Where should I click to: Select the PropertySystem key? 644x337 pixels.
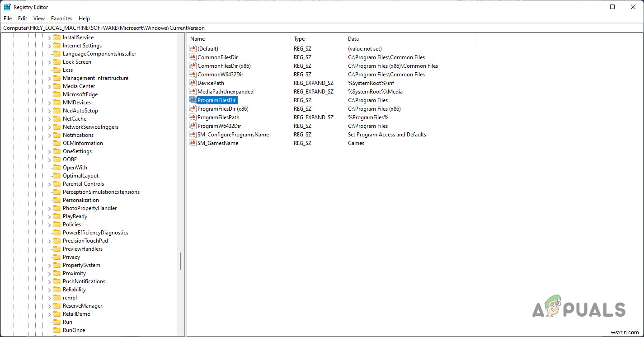coord(81,265)
